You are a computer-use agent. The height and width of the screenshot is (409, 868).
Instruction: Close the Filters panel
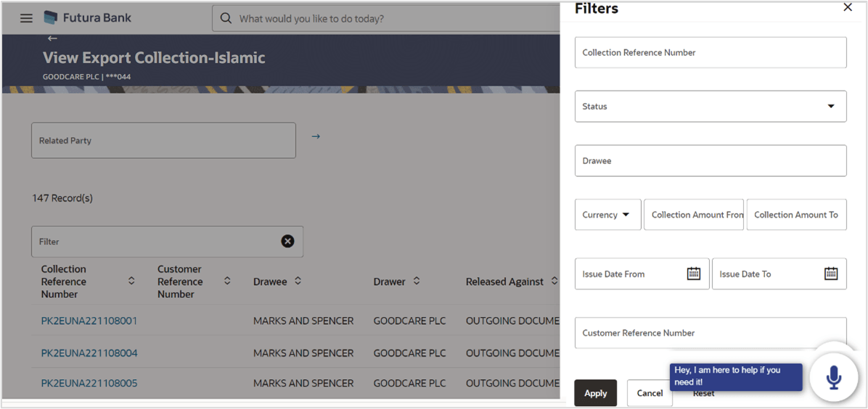(x=848, y=8)
